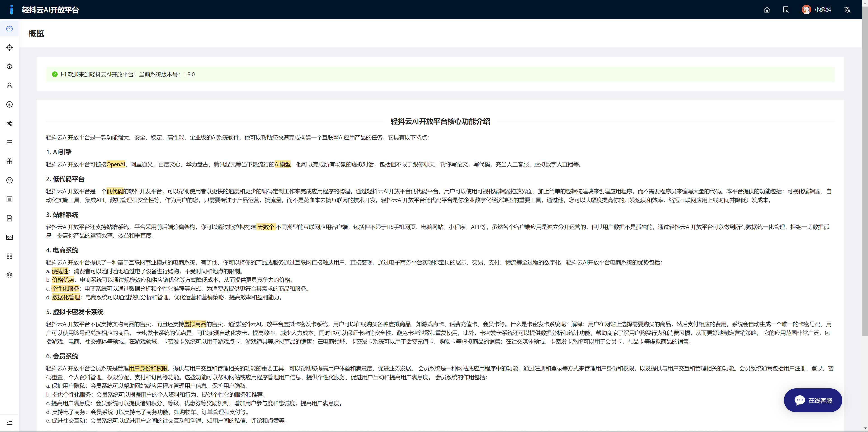868x432 pixels.
Task: Open the 3D cube icon in sidebar
Action: pyautogui.click(x=9, y=66)
